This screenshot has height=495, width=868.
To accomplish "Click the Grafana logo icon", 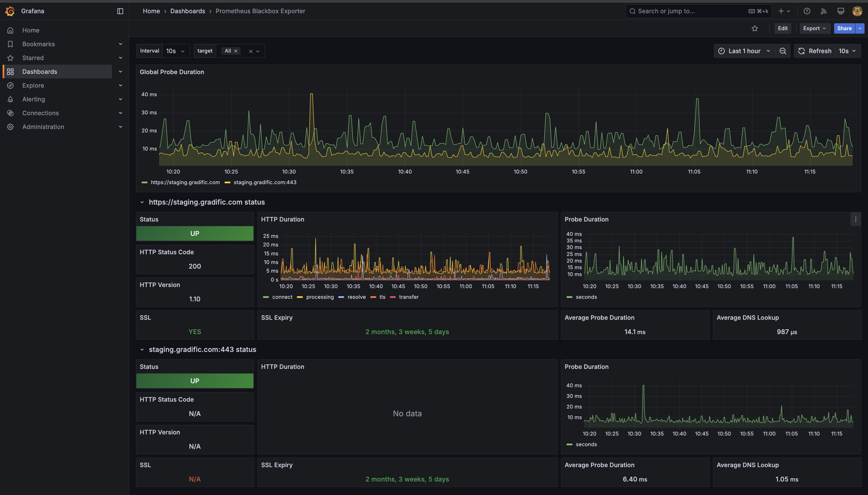I will [x=10, y=11].
